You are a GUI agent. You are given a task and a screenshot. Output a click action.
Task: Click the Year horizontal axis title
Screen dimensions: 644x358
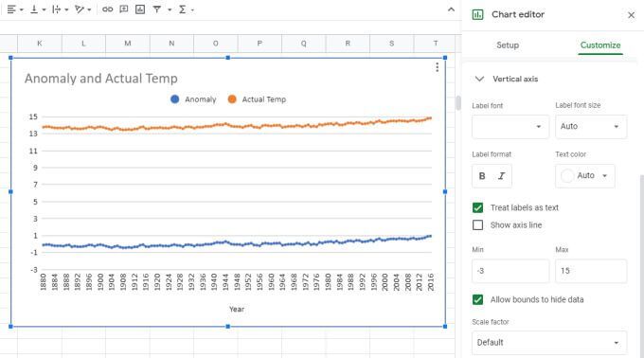tap(237, 309)
